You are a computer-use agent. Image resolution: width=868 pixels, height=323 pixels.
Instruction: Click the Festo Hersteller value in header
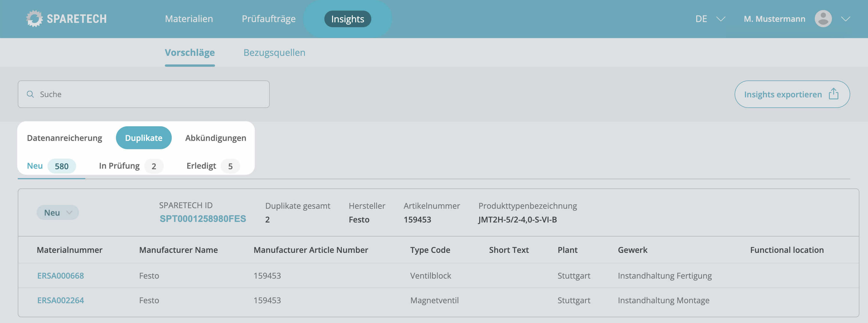click(359, 220)
